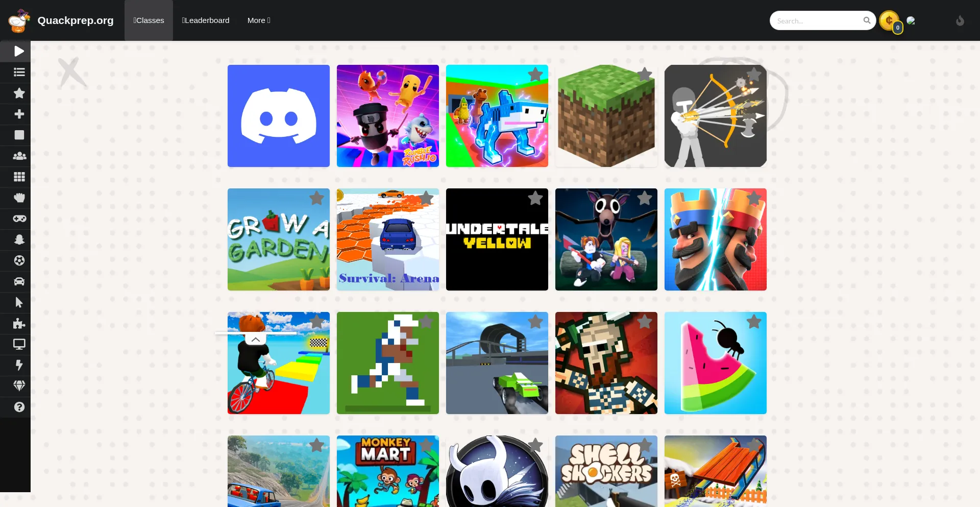The width and height of the screenshot is (980, 507).
Task: Favorite the Minecraft grass block game
Action: coord(645,75)
